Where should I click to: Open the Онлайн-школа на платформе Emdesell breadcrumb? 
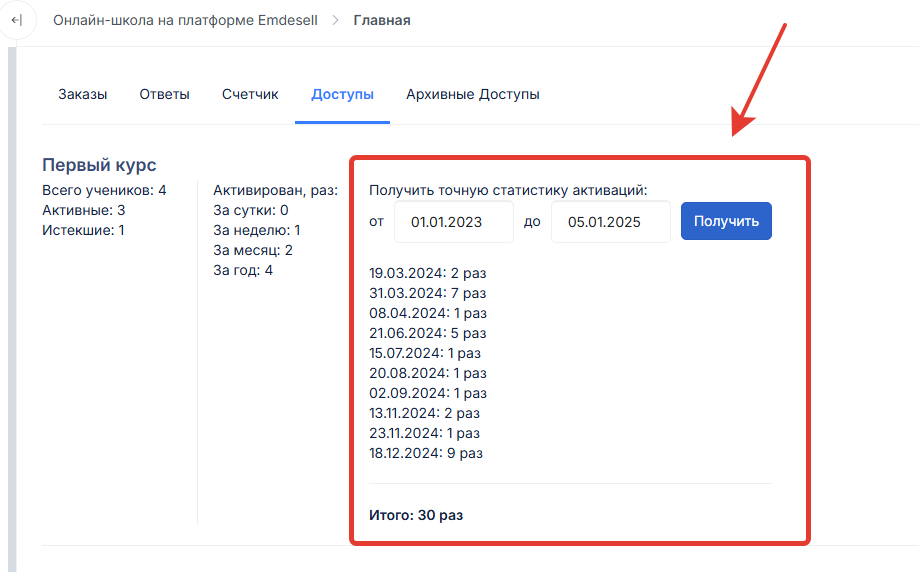185,20
